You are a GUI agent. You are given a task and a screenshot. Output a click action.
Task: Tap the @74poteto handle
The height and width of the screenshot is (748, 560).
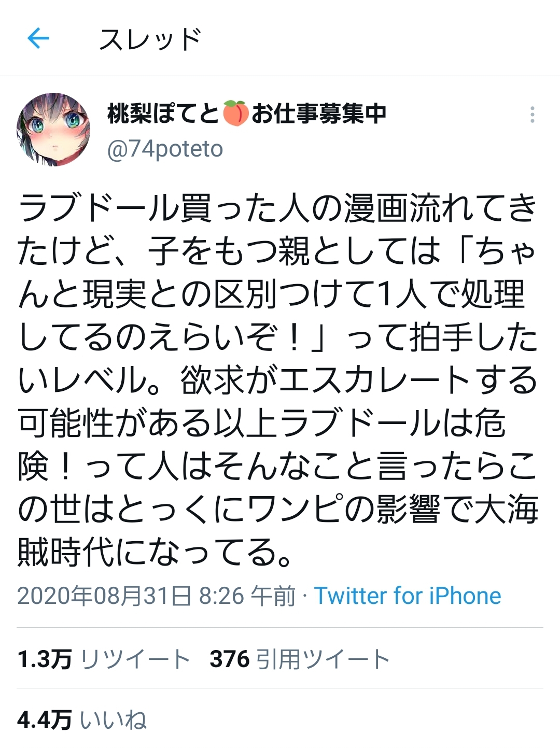point(165,149)
